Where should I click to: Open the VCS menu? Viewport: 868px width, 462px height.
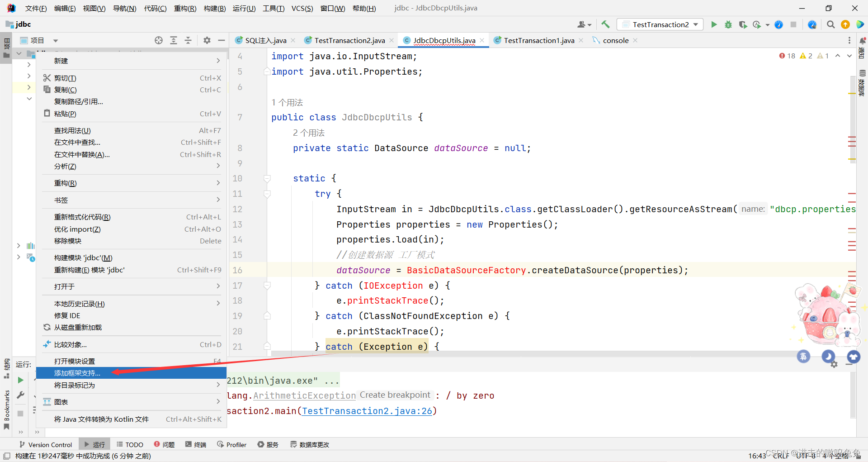[302, 8]
